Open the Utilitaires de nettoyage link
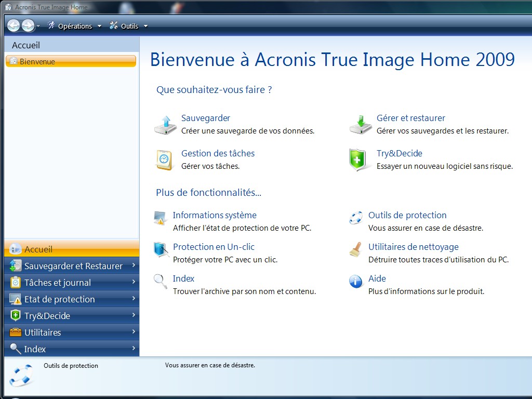 click(x=414, y=247)
